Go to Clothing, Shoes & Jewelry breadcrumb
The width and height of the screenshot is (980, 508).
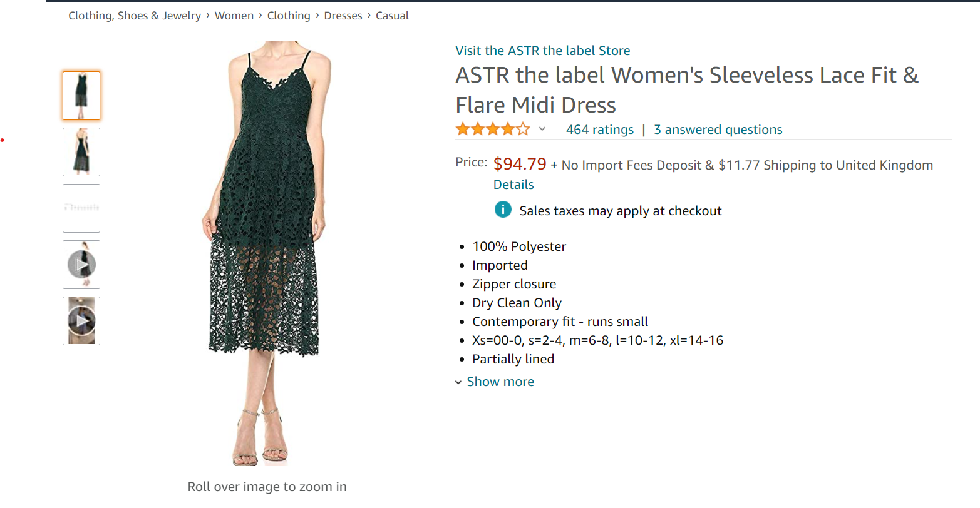pos(135,16)
